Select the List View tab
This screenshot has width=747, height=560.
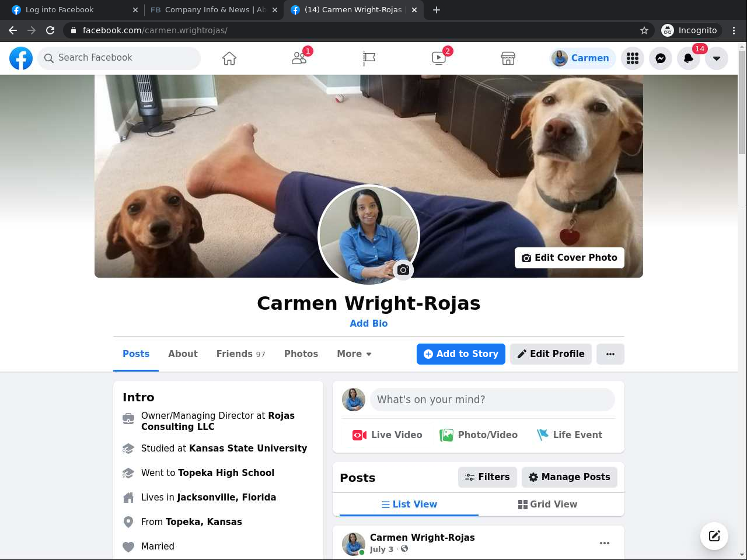pos(409,505)
